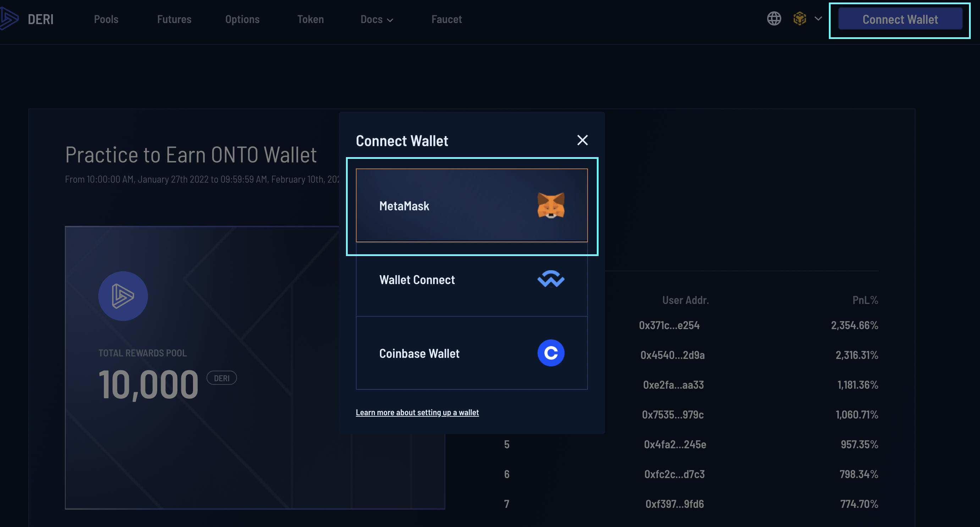Click the WalletConnect logo icon
Viewport: 980px width, 527px height.
(551, 279)
